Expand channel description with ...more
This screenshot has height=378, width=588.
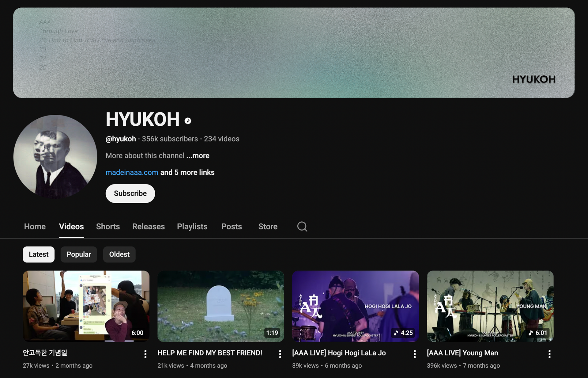point(198,156)
